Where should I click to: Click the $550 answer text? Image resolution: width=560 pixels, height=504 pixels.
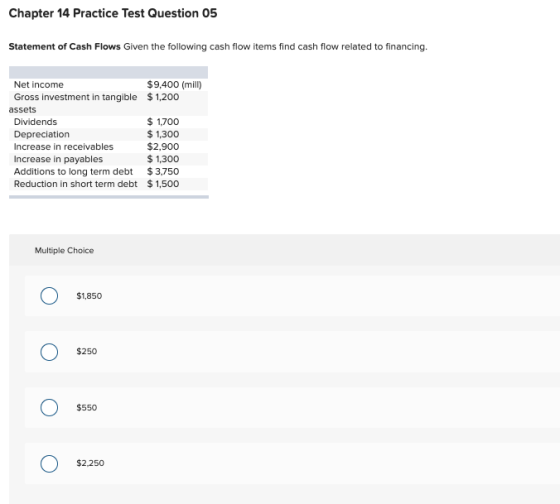click(x=86, y=408)
